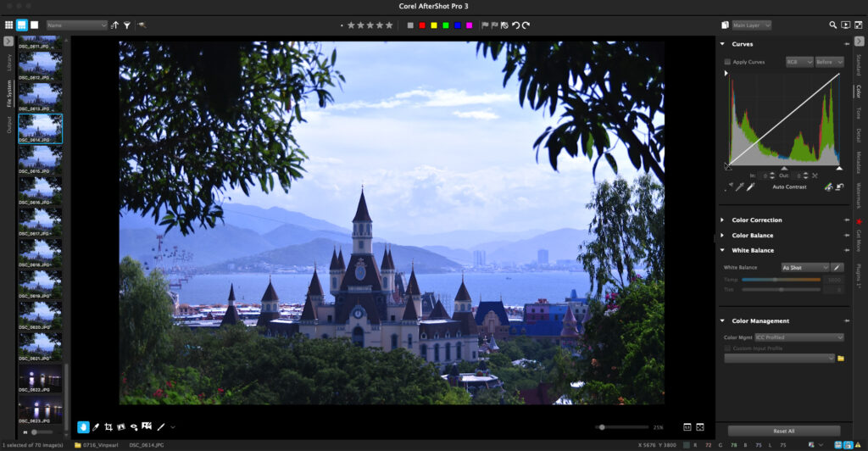Collapse the Curves section
Screen dimensions: 868x451
pos(722,44)
